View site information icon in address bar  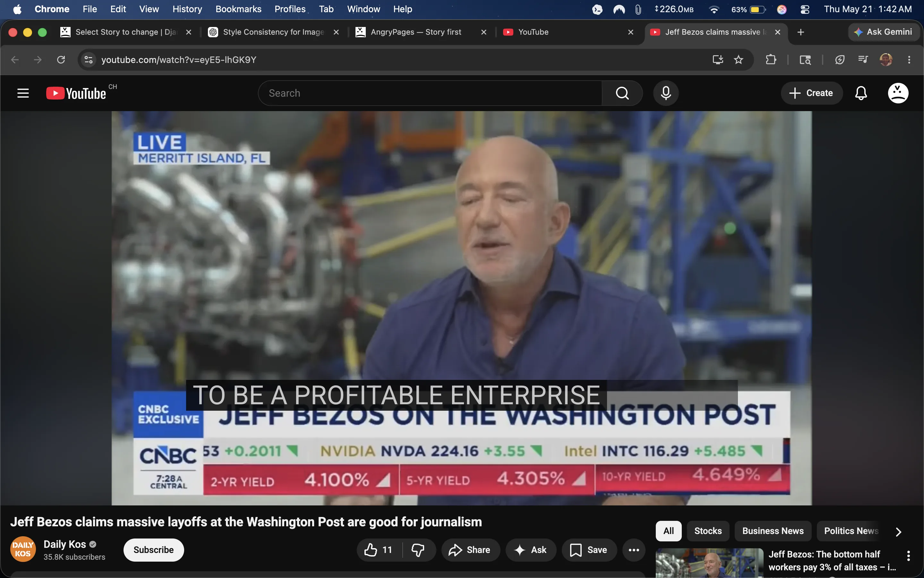click(89, 60)
